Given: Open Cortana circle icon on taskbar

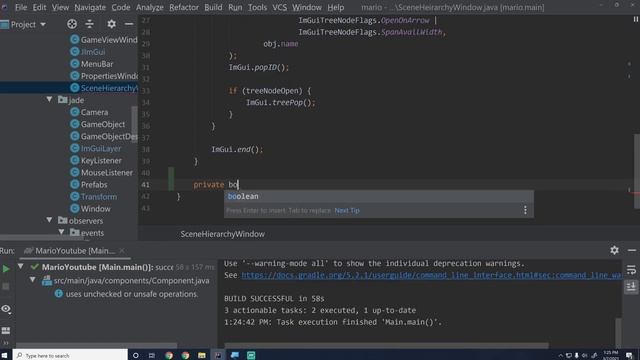Looking at the screenshot, I should pyautogui.click(x=136, y=355).
